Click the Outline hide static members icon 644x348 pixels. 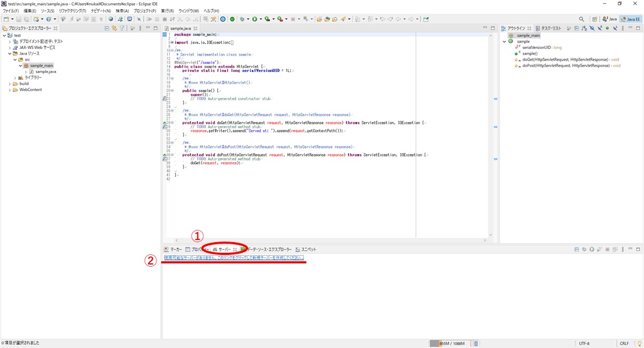(x=599, y=28)
